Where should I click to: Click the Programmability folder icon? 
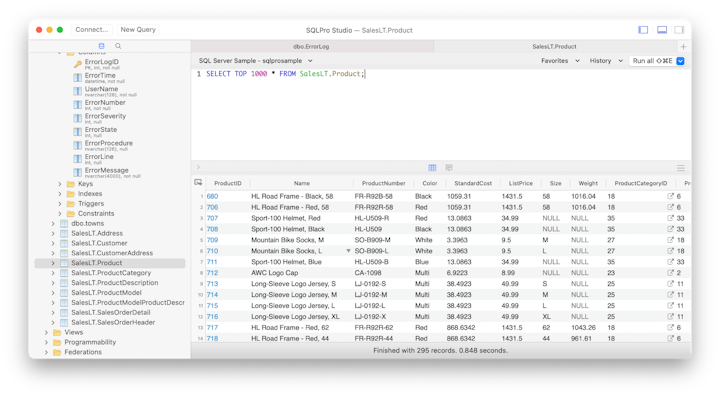(x=57, y=342)
